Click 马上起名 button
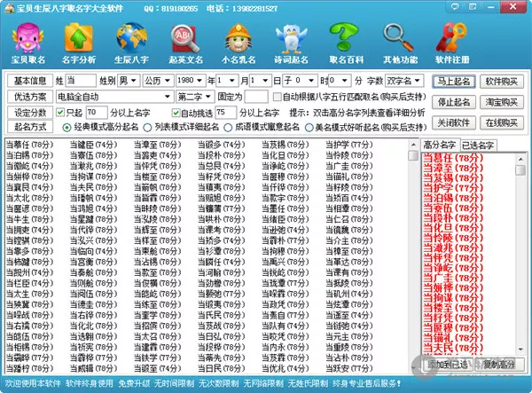 point(454,81)
